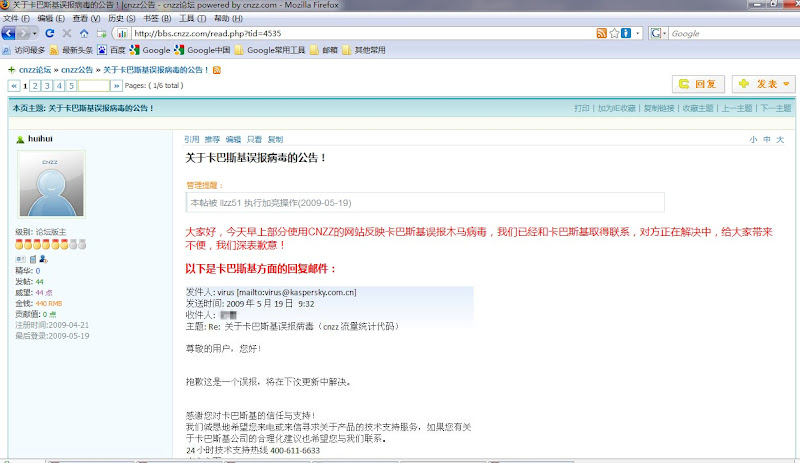The image size is (800, 463).
Task: Click the site identity icon beside URL
Action: (x=122, y=33)
